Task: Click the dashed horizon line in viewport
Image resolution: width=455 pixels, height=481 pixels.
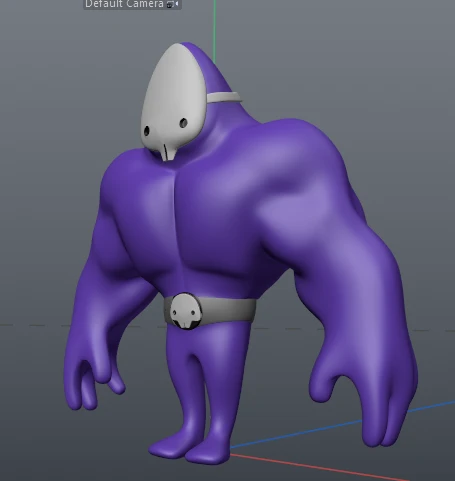Action: 33,325
